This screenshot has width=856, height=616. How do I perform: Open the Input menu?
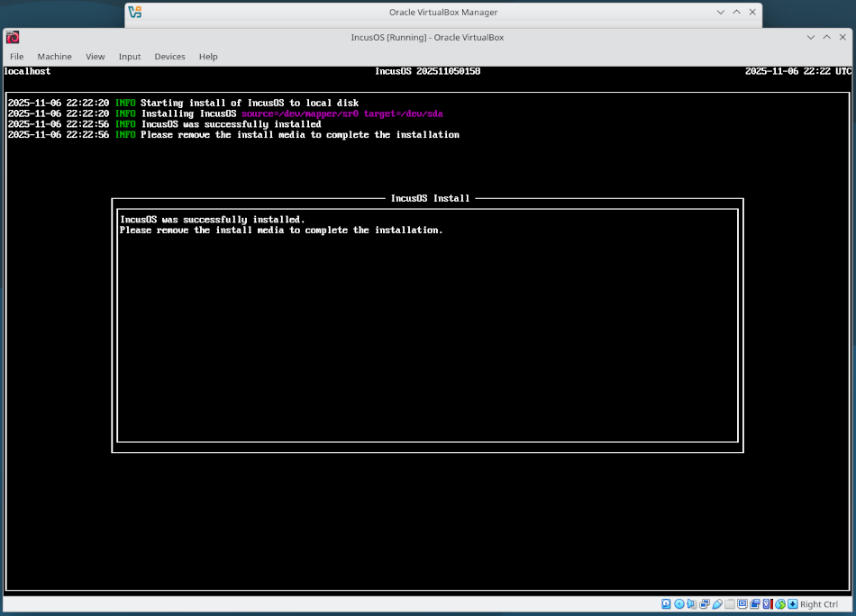click(130, 56)
